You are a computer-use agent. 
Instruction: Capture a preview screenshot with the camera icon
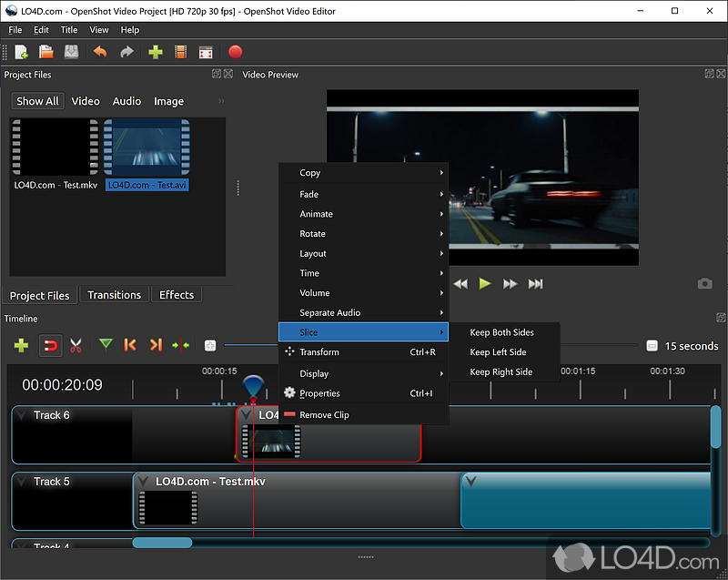[704, 283]
